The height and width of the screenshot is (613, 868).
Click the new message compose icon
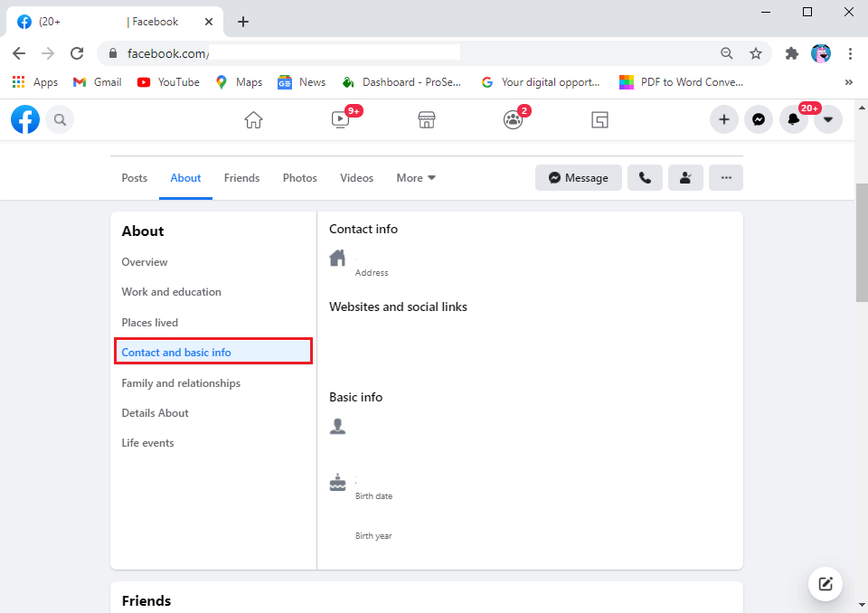(825, 583)
